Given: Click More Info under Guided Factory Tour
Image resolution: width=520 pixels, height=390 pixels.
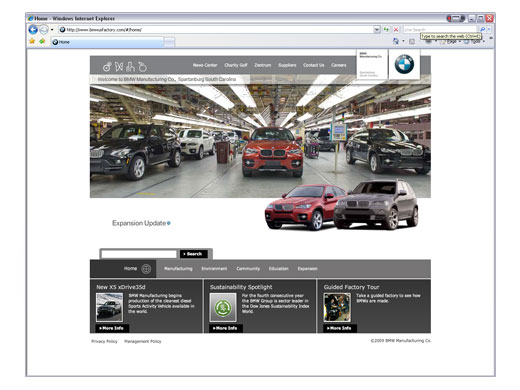Looking at the screenshot, I should (340, 328).
